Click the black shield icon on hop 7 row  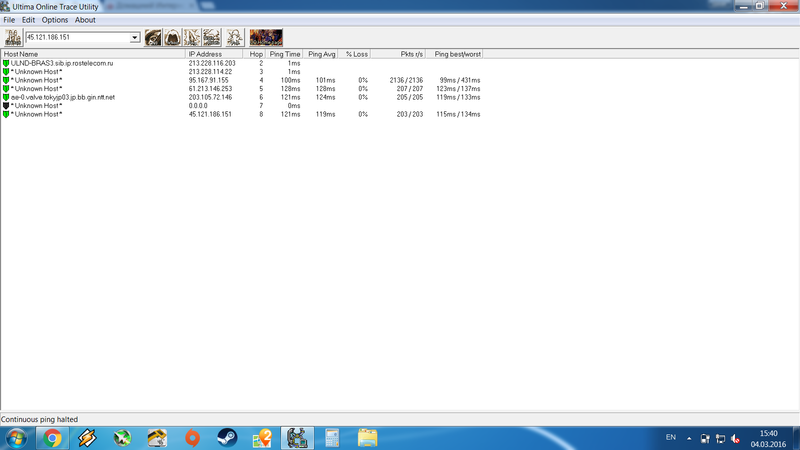click(x=6, y=106)
